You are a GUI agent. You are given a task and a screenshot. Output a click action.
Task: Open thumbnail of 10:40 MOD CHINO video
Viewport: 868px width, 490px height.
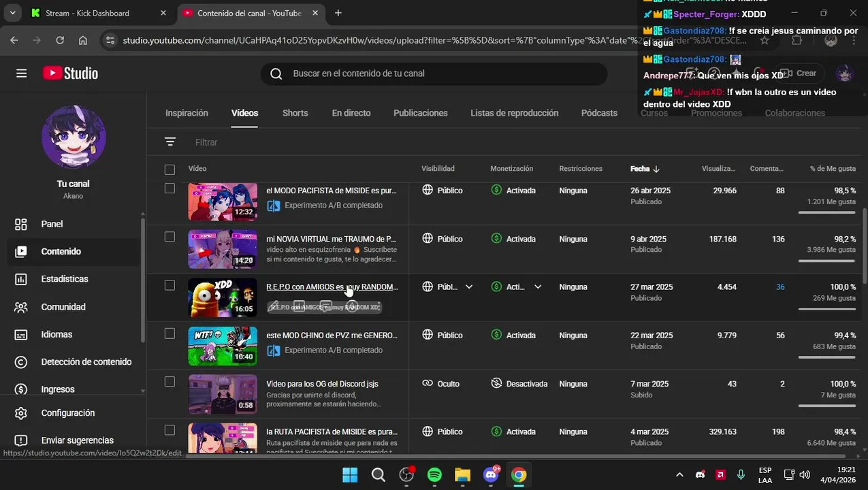click(x=223, y=346)
